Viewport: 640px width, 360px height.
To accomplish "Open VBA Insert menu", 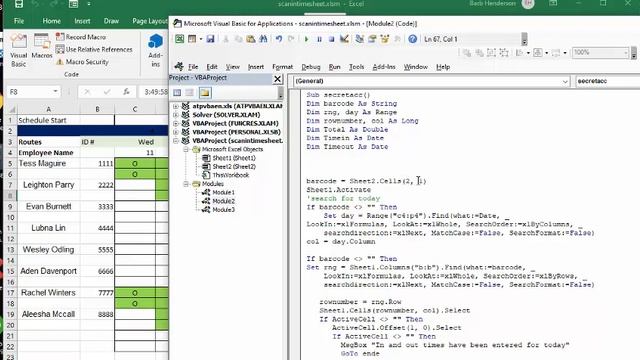I will tap(256, 67).
